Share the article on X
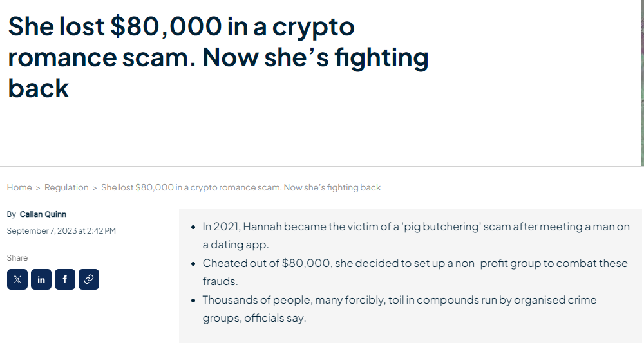The width and height of the screenshot is (644, 343). coord(17,279)
